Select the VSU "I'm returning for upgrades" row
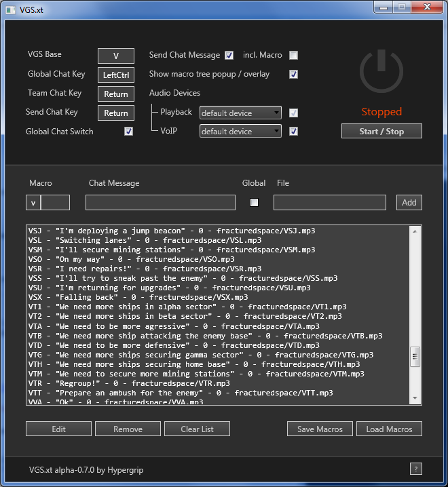Viewport: 448px width, 487px height. [x=218, y=288]
